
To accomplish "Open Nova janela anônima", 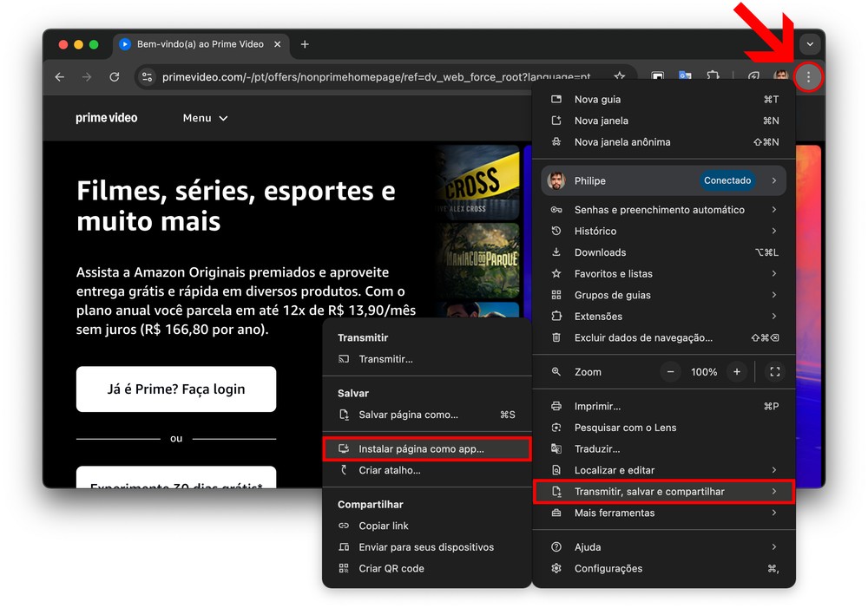I will (x=664, y=142).
